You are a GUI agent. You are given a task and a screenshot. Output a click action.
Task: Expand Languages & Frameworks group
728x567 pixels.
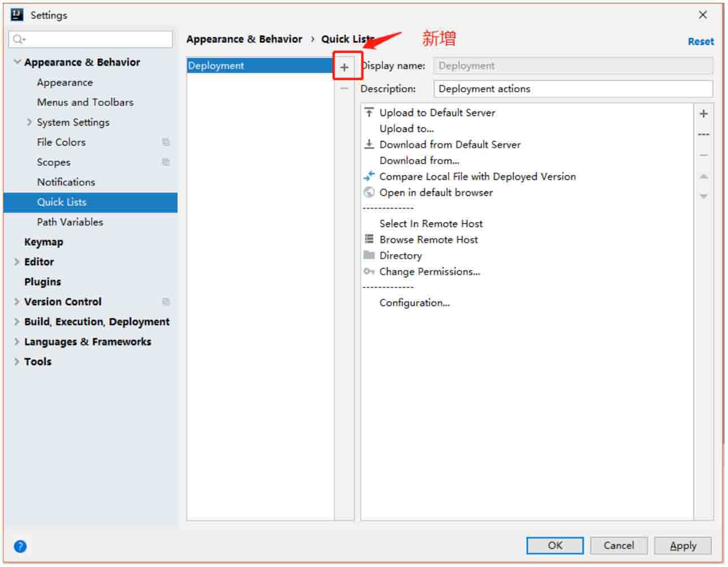[x=17, y=342]
